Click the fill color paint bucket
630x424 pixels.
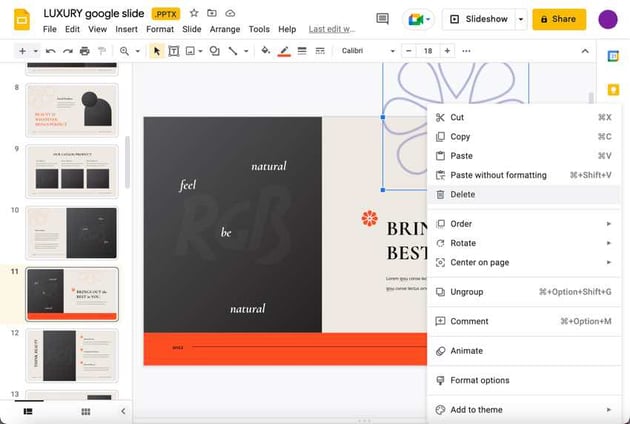pos(265,50)
